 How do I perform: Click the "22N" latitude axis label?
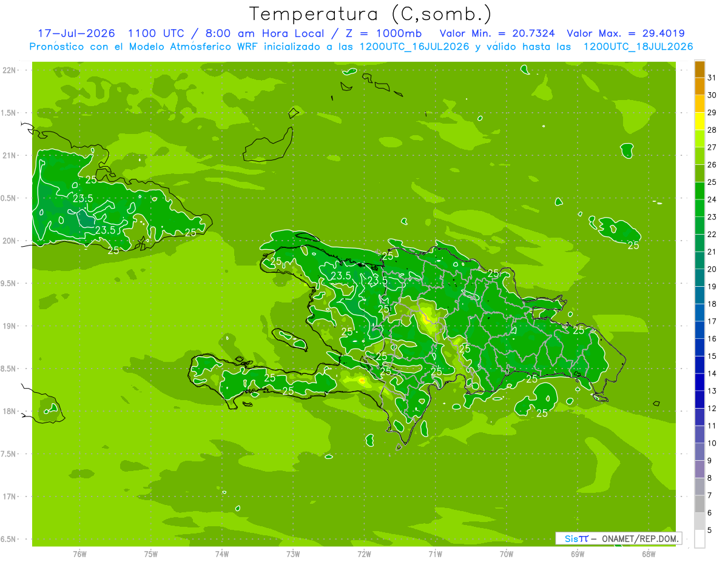(8, 70)
